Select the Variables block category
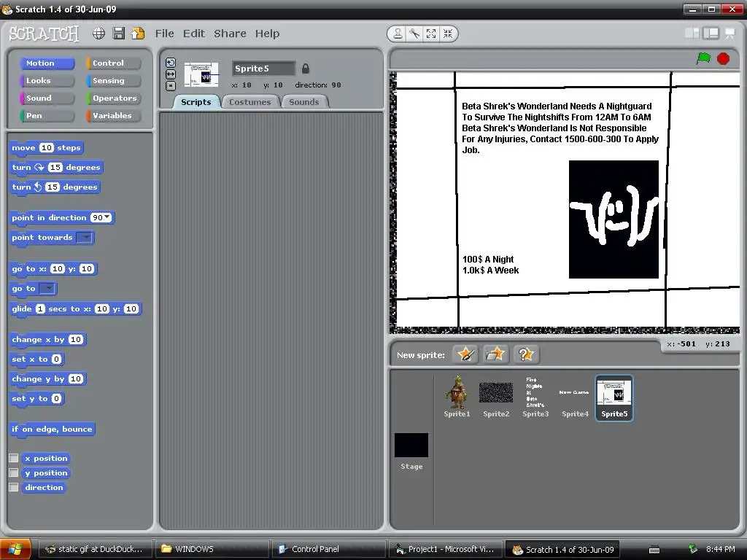The height and width of the screenshot is (560, 747). click(x=114, y=115)
